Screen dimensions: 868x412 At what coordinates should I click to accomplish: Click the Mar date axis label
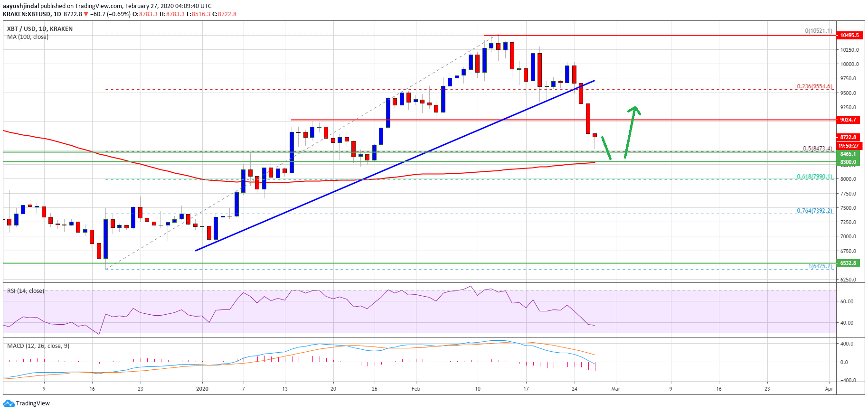[x=616, y=389]
